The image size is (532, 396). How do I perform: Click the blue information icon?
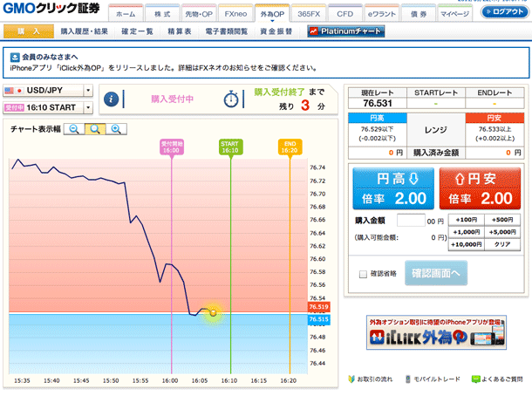coord(111,99)
